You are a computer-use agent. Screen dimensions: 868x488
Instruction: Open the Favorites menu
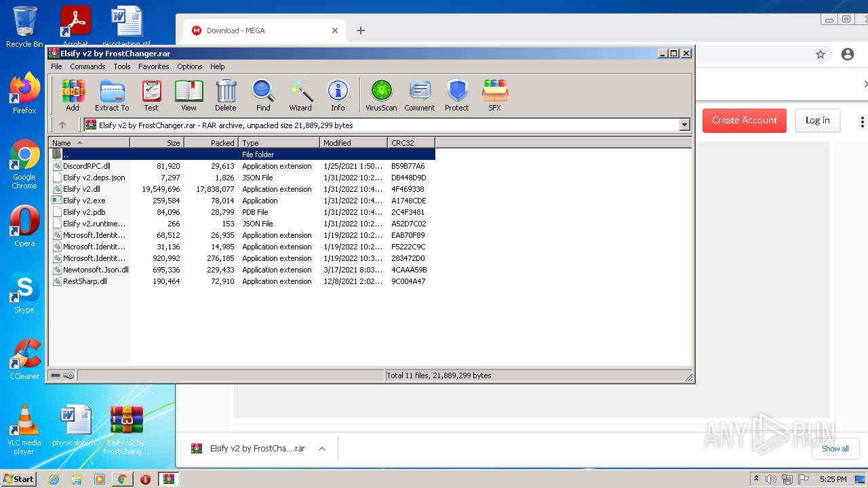tap(154, 66)
